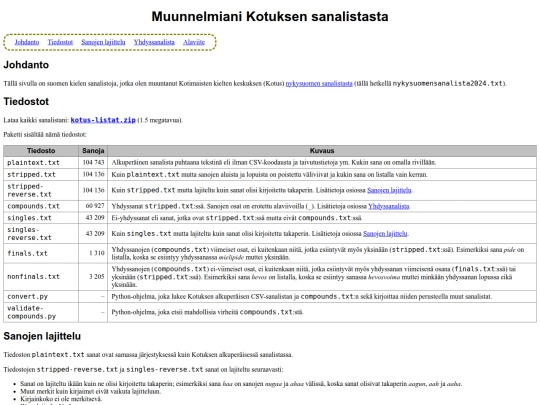Click finals.txt file name cell
This screenshot has width=540, height=405.
point(41,253)
